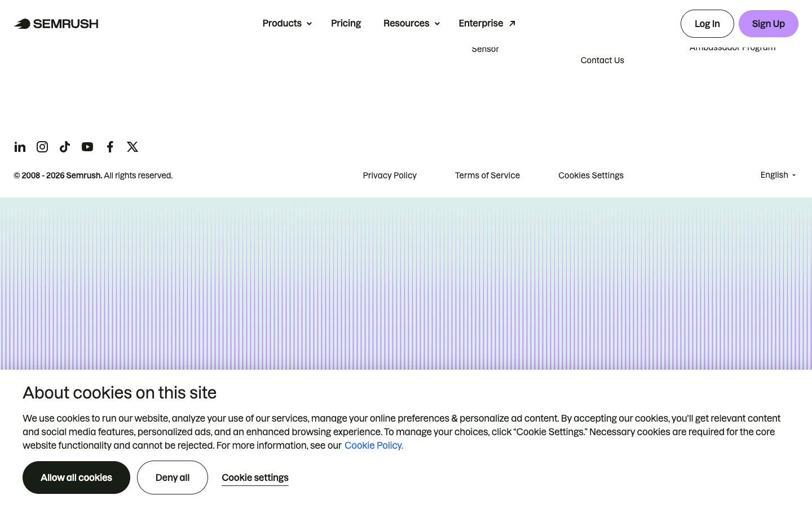Open the Facebook social icon

(x=110, y=147)
